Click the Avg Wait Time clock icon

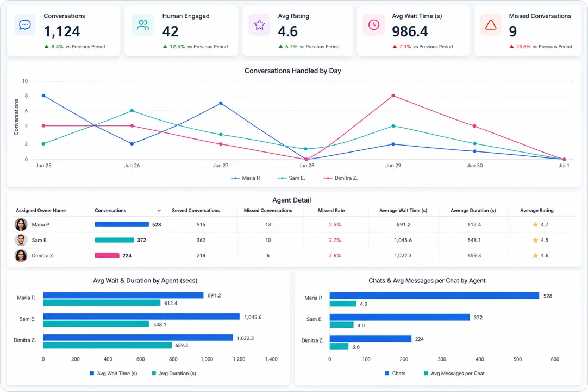click(373, 25)
